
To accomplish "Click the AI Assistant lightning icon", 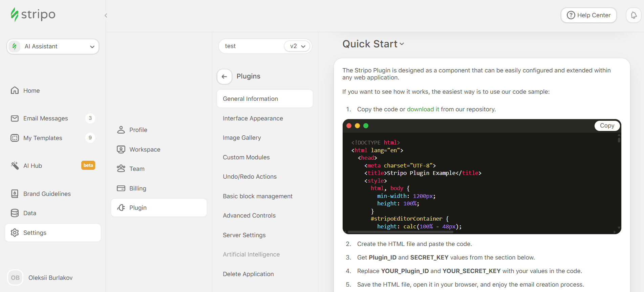I will coord(15,46).
